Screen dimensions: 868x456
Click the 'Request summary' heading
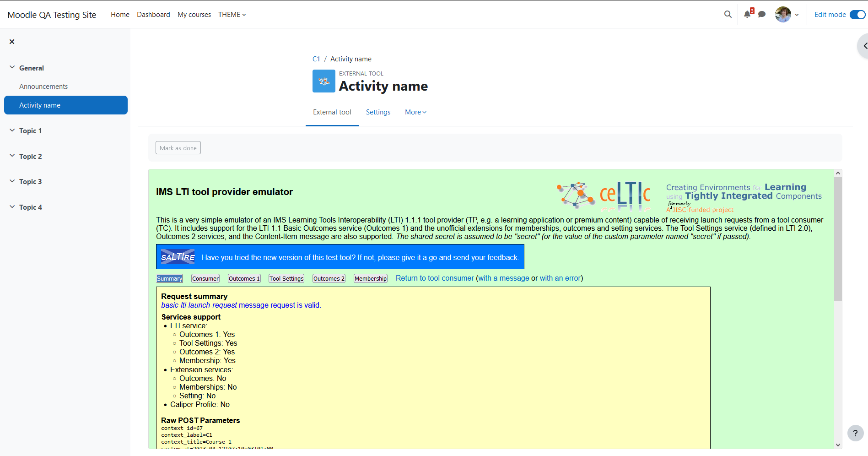[x=194, y=296]
